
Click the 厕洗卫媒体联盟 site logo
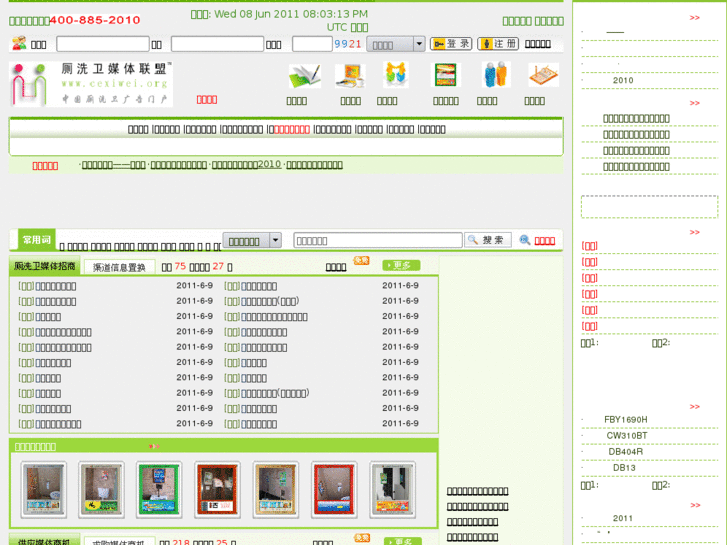[91, 84]
